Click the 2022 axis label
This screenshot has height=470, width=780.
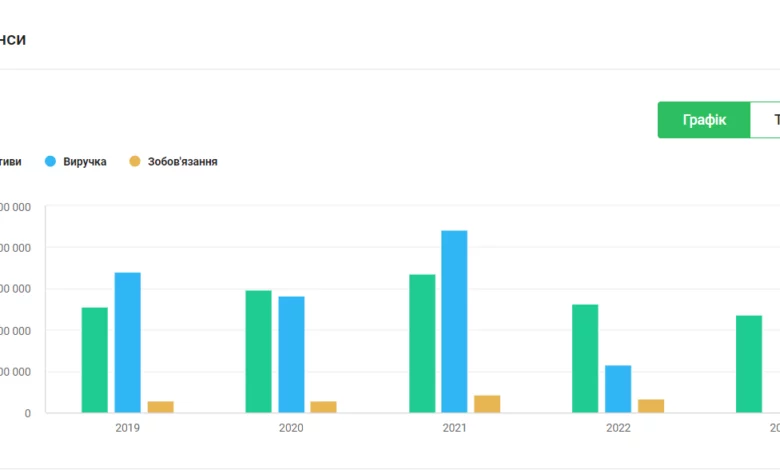618,428
